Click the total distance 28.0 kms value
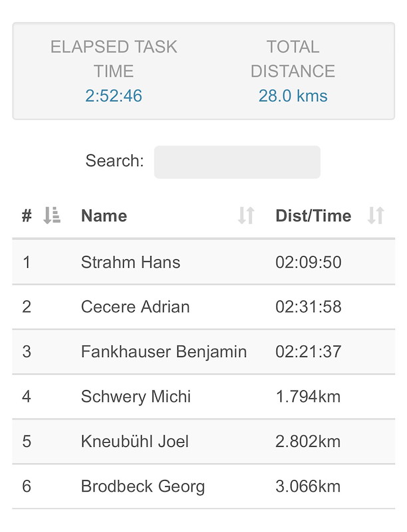Screen dimensions: 407x532 click(x=293, y=96)
